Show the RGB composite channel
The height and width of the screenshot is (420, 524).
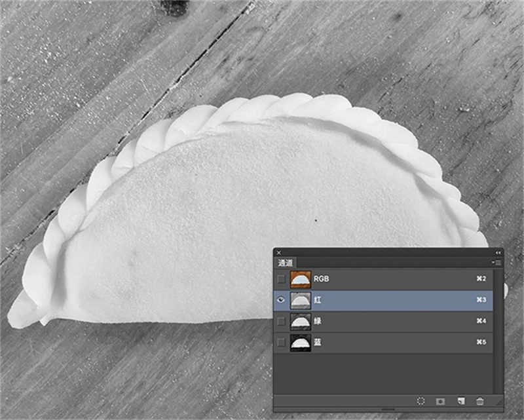pyautogui.click(x=282, y=279)
